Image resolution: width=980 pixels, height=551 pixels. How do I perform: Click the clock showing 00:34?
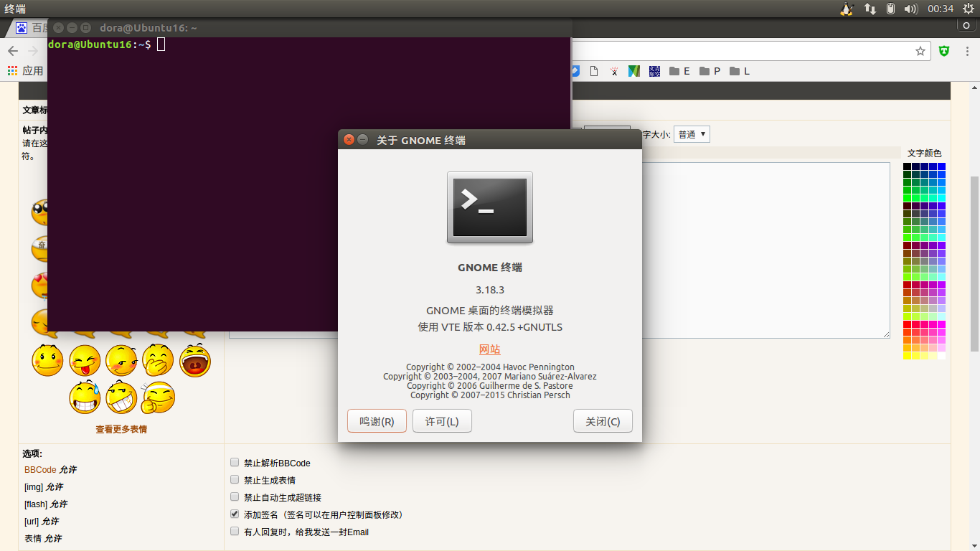click(941, 9)
